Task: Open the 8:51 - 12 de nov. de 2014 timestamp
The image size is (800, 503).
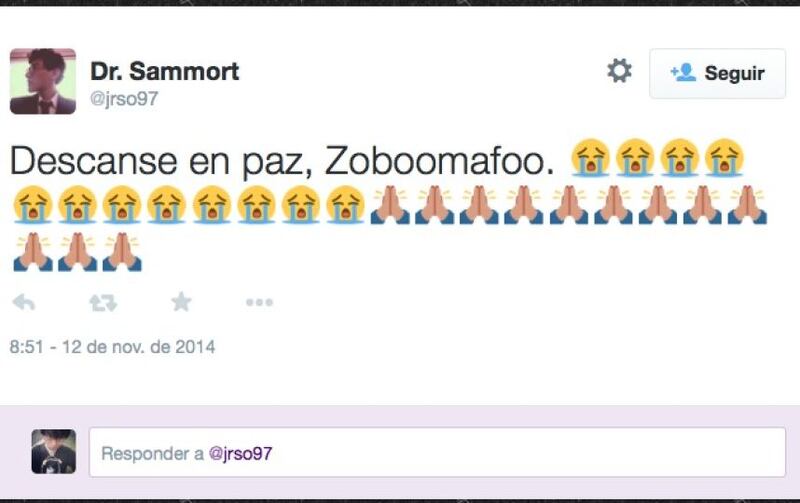Action: coord(112,347)
